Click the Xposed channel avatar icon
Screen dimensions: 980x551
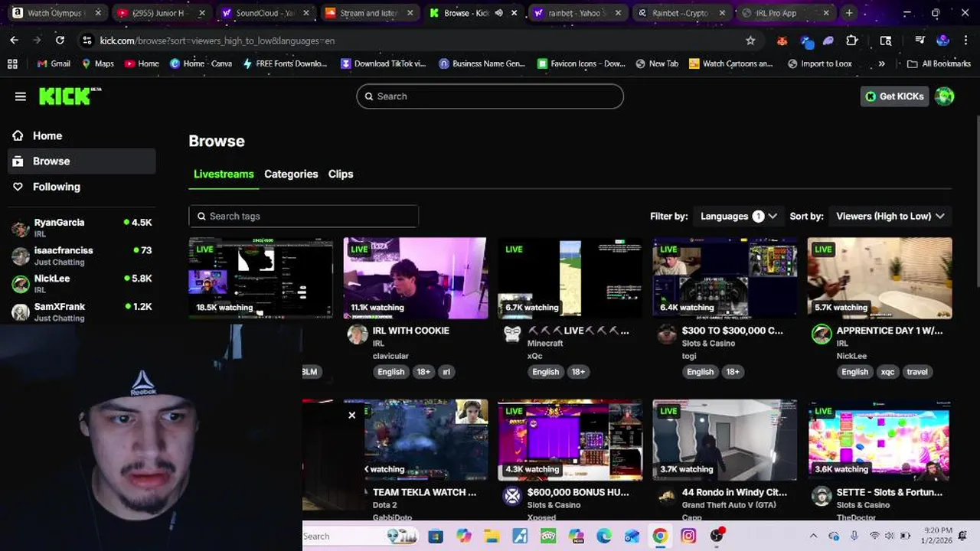[x=512, y=497]
